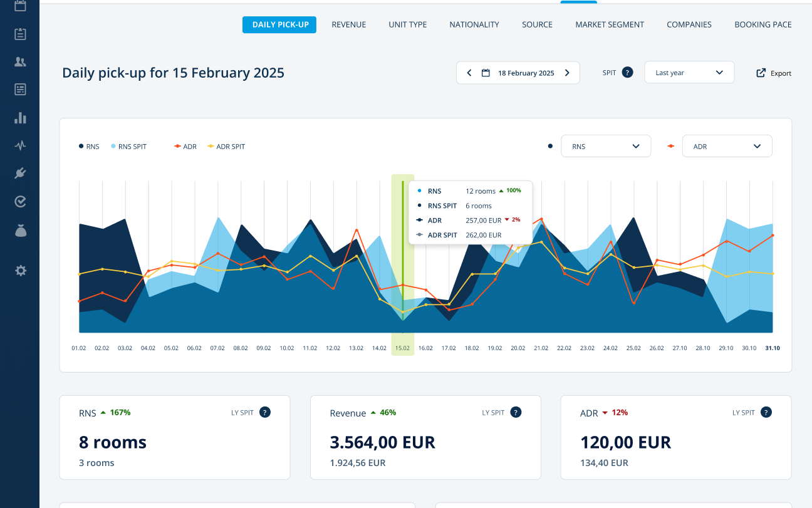
Task: Open the money bag sidebar icon
Action: [20, 231]
